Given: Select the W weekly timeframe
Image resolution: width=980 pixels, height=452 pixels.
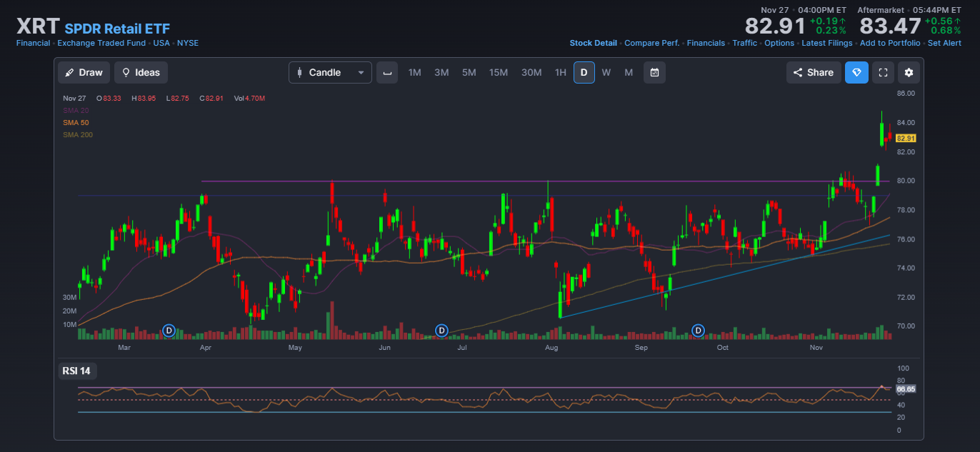Looking at the screenshot, I should [606, 72].
